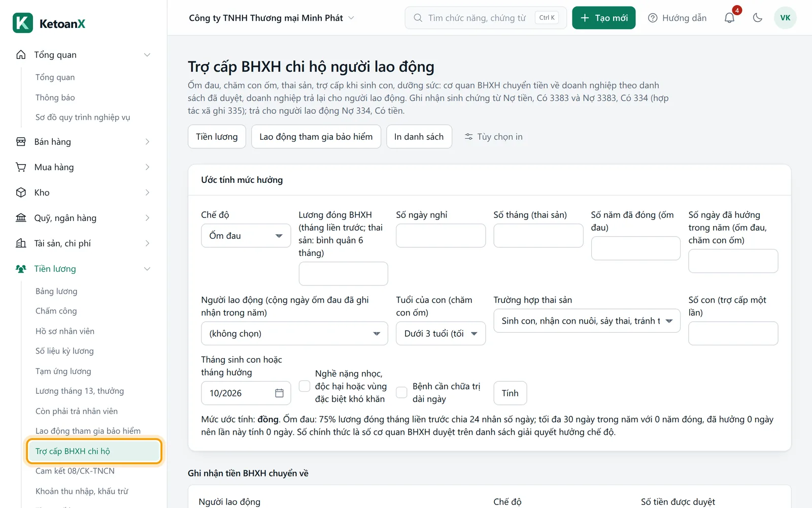Screen dimensions: 812x508
Task: Open the notifications bell
Action: click(729, 18)
